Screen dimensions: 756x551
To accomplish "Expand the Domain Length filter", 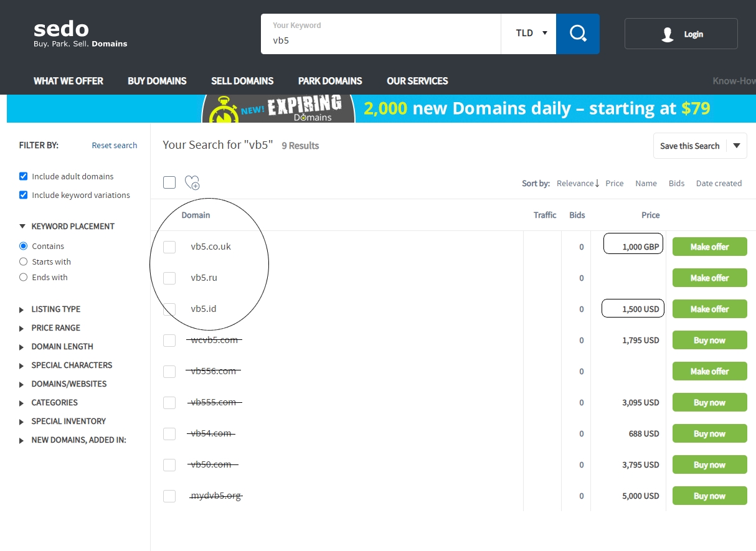I will click(56, 346).
